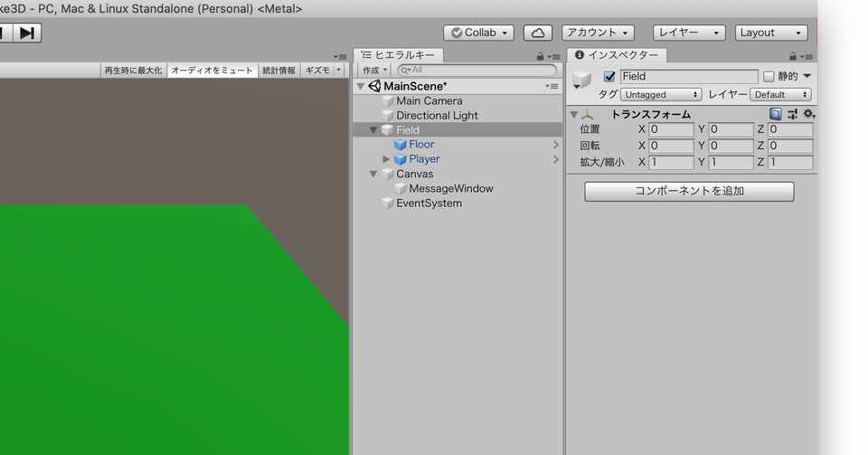
Task: Open the Layout dropdown
Action: pos(771,33)
